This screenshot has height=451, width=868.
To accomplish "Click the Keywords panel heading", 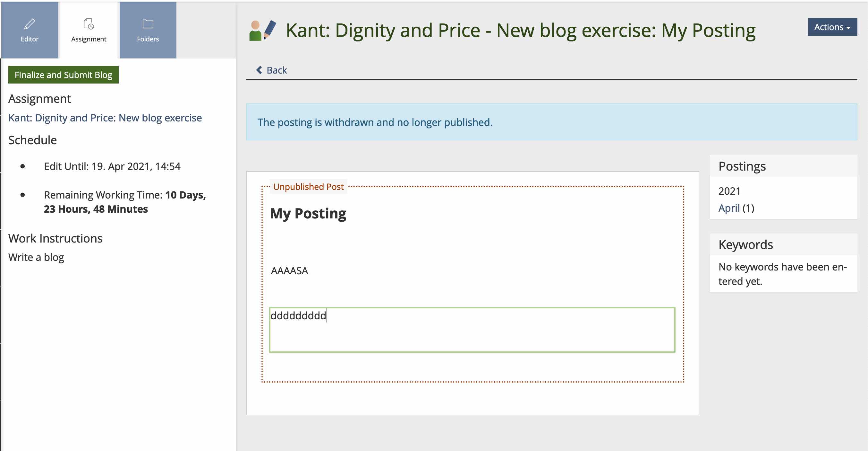I will (x=745, y=244).
